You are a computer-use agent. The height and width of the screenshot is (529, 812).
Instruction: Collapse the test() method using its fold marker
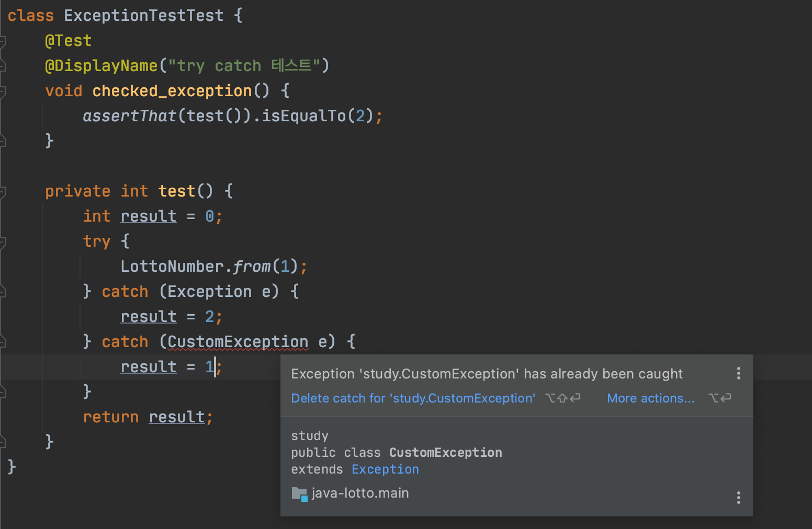click(3, 191)
